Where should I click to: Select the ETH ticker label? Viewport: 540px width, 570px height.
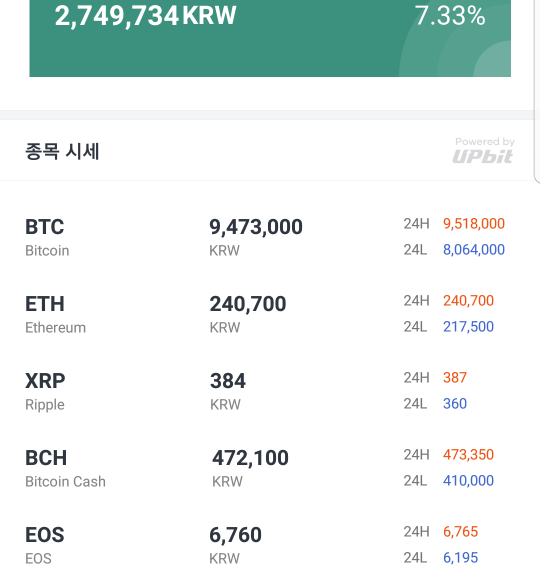[45, 304]
